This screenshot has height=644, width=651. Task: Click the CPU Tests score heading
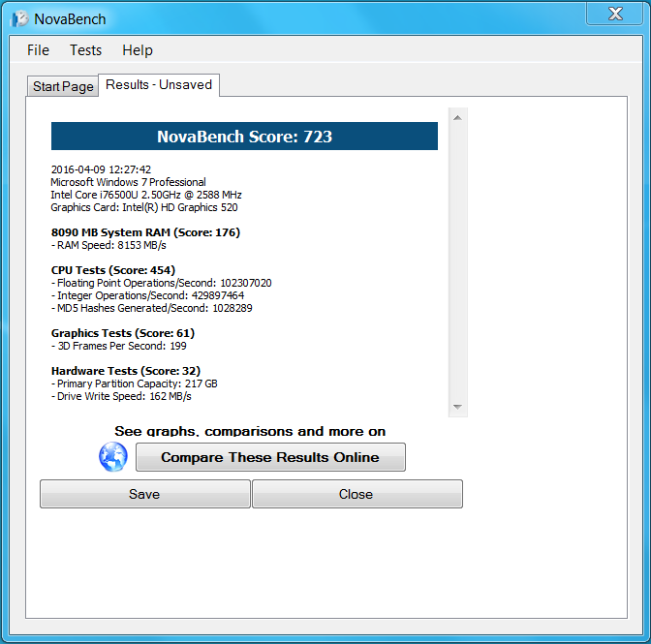click(113, 270)
